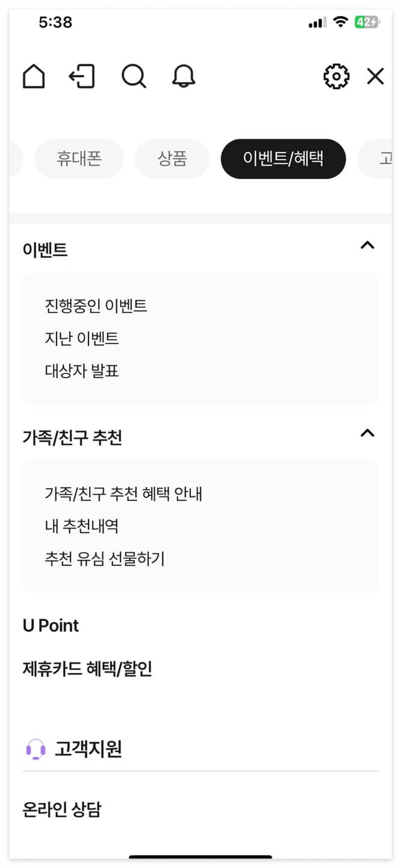The width and height of the screenshot is (401, 868).
Task: Switch to the 휴대폰 tab
Action: pyautogui.click(x=79, y=159)
